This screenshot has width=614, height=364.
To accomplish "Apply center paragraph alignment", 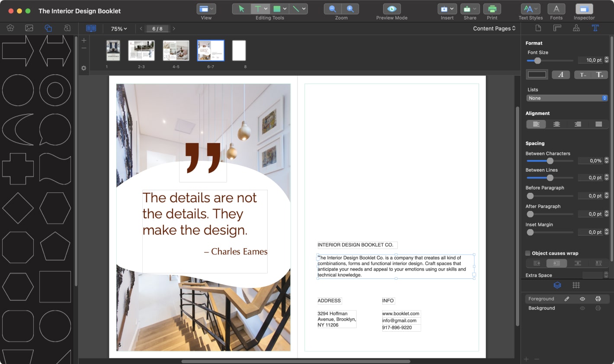I will click(x=556, y=124).
